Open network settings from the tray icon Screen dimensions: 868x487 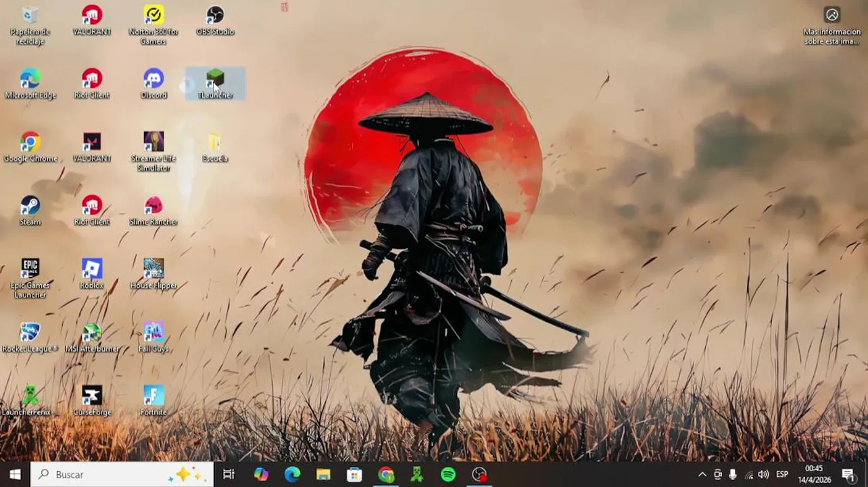click(748, 475)
